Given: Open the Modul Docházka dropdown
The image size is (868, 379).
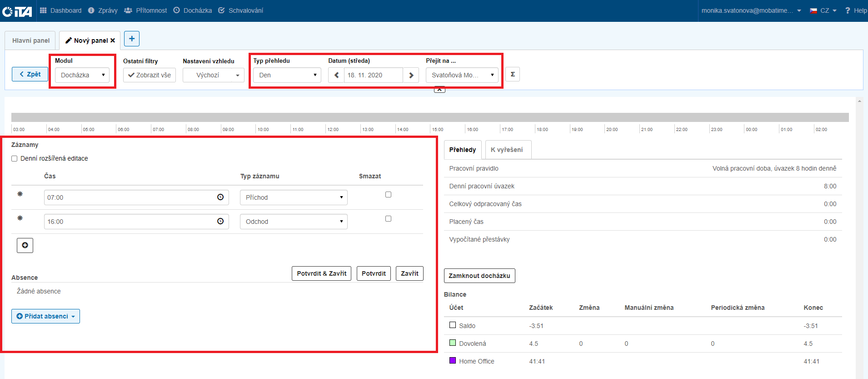Looking at the screenshot, I should pos(82,75).
